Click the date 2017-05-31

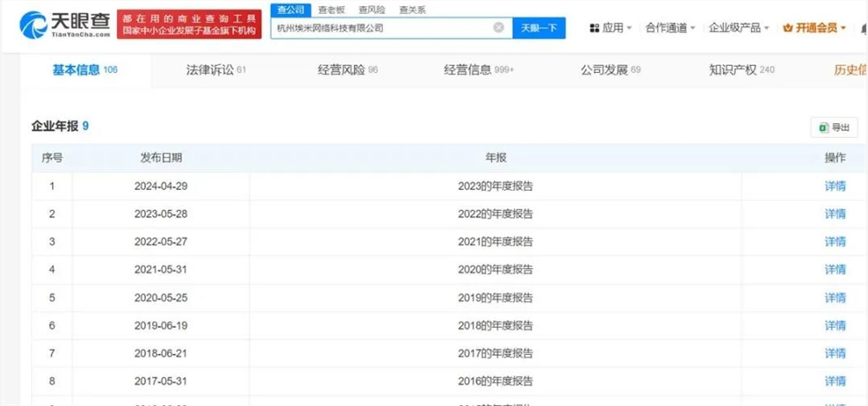click(x=161, y=381)
